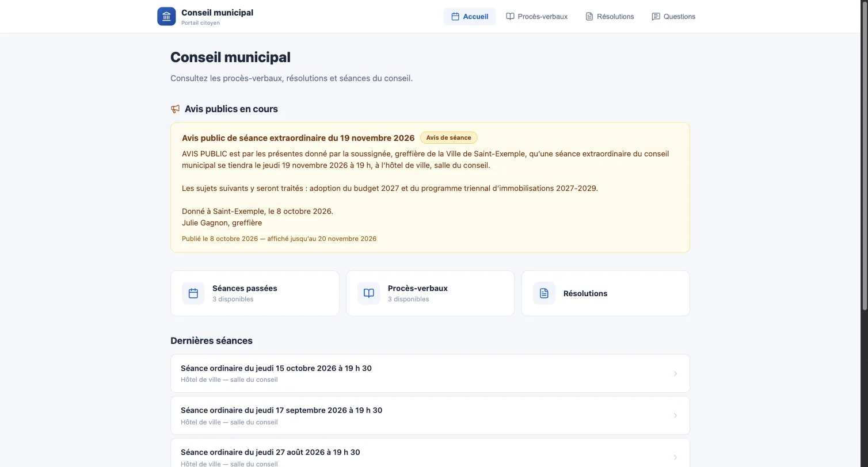
Task: Click the Avis de séance badge
Action: pyautogui.click(x=448, y=138)
